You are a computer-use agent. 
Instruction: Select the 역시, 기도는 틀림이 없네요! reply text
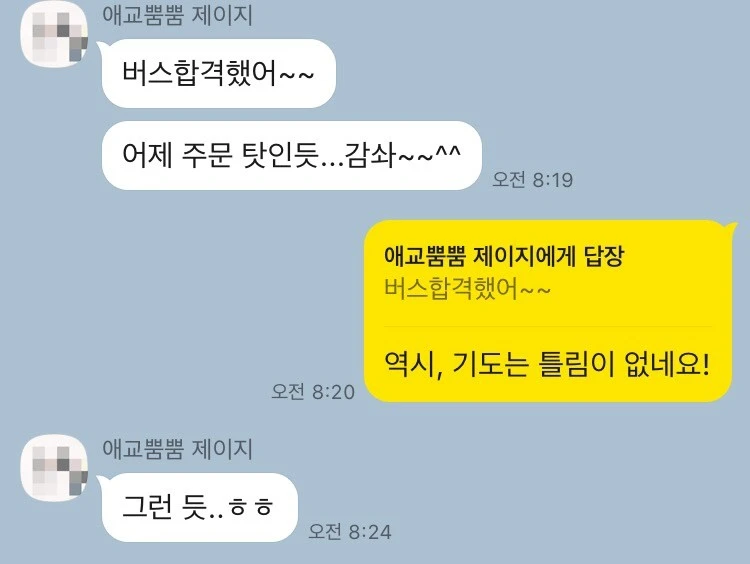(547, 365)
